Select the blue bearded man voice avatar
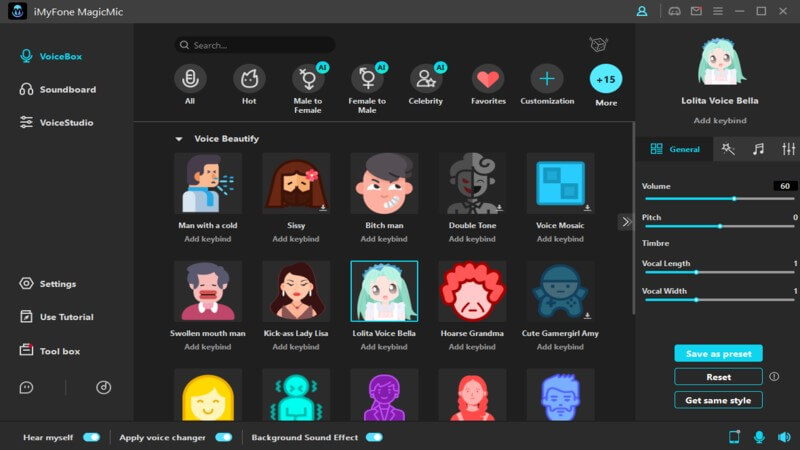 coord(560,395)
